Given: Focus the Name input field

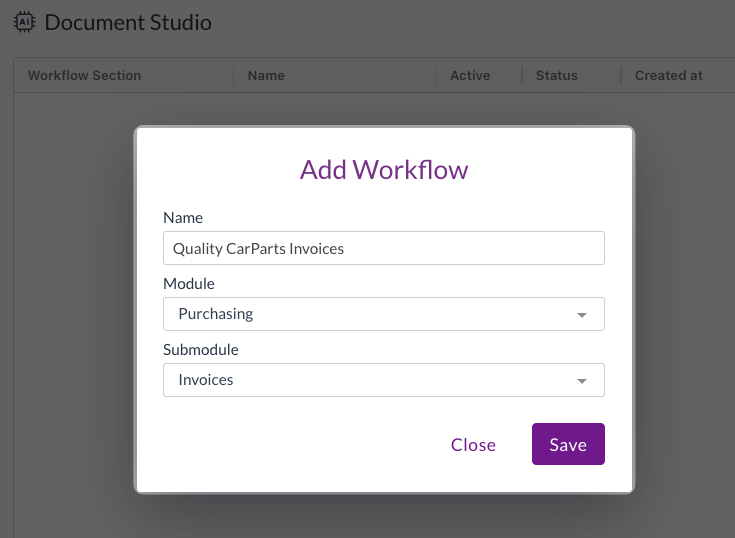Looking at the screenshot, I should coord(383,248).
